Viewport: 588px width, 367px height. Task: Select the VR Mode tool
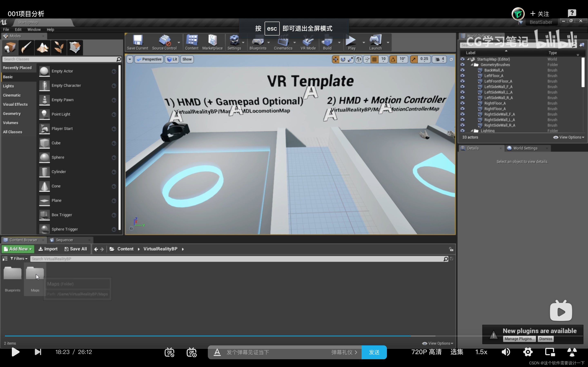click(x=308, y=42)
